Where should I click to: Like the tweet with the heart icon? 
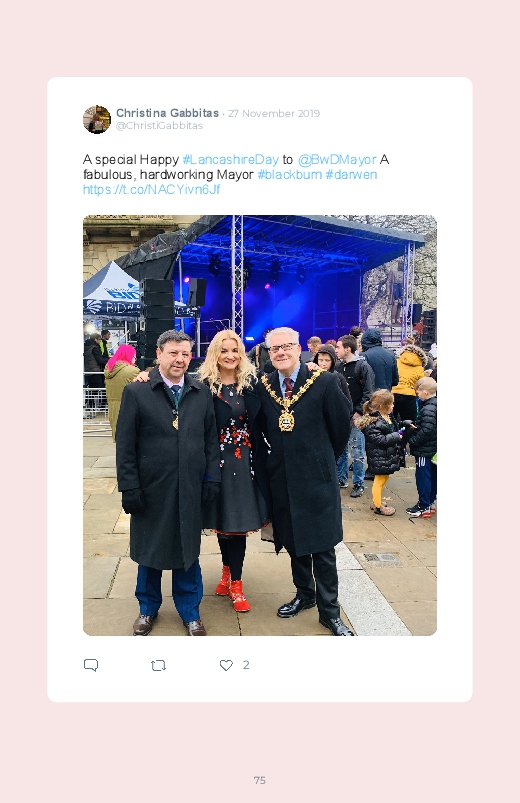pos(226,665)
